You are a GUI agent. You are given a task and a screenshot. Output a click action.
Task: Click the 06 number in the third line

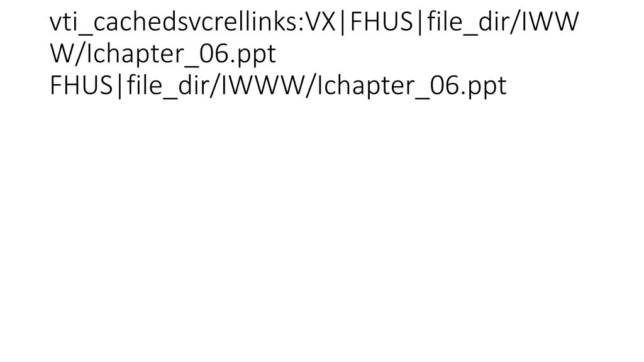[443, 85]
